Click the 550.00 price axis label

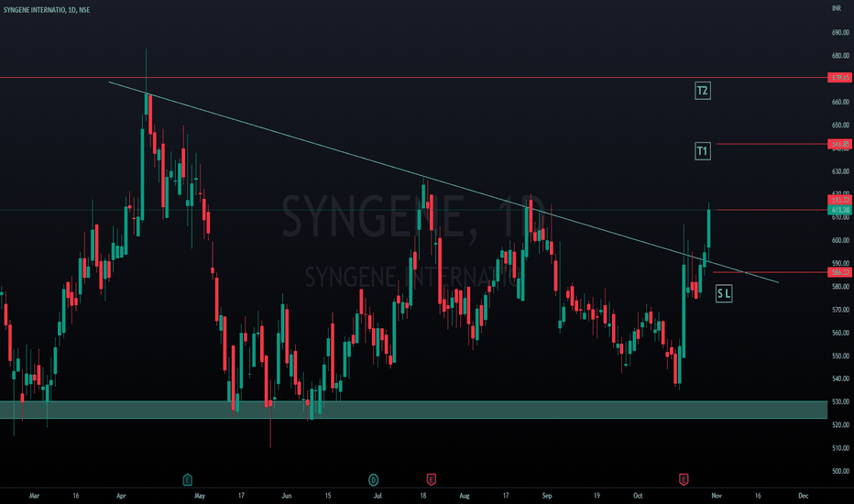840,356
